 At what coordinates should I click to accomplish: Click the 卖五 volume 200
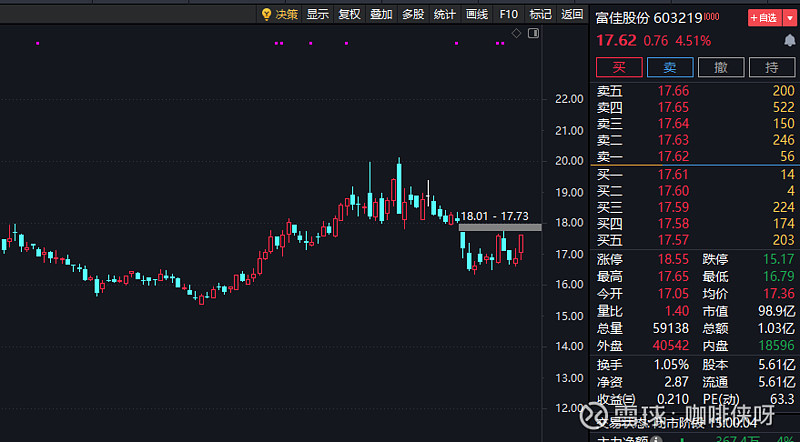point(784,91)
